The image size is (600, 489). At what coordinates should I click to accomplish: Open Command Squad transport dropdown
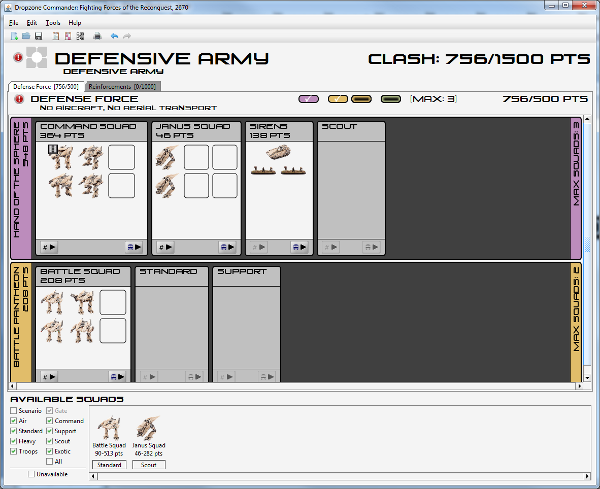coord(134,247)
